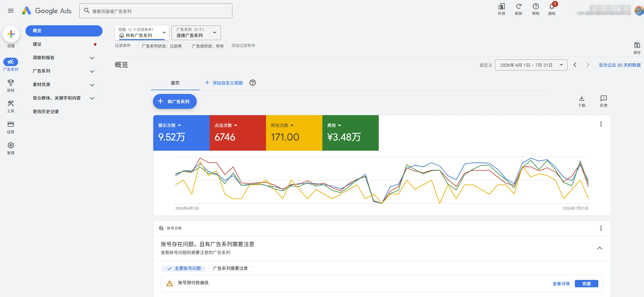
Task: Click the 新广告系列 button
Action: tap(174, 101)
